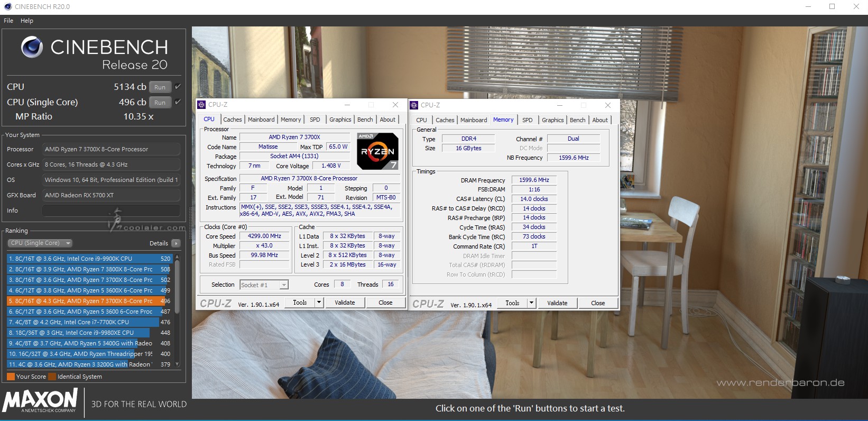Click the orange Your Score legend swatch
868x421 pixels.
[11, 377]
